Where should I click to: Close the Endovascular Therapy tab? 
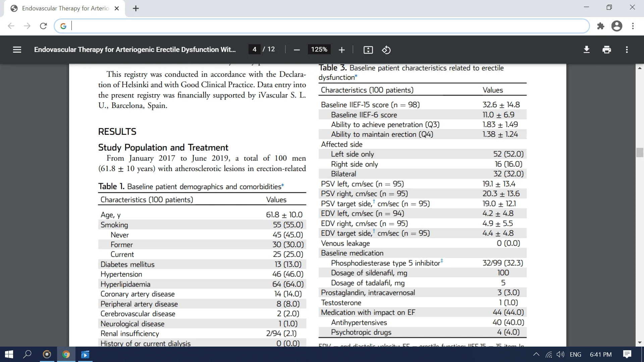pos(117,8)
